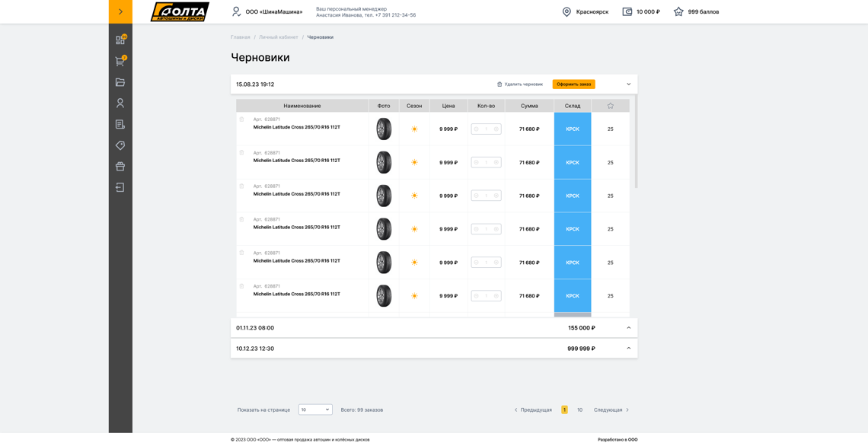Increase quantity in the first row
868x446 pixels.
pos(496,129)
